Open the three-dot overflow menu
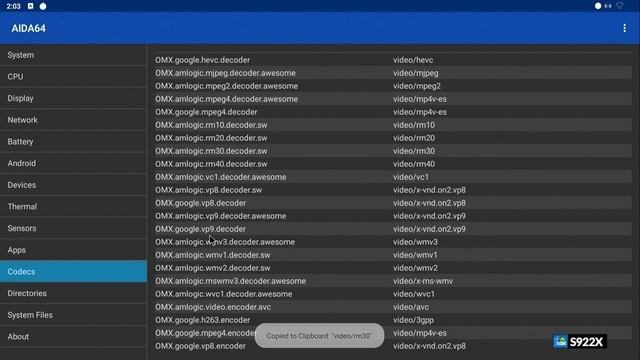 click(x=624, y=28)
